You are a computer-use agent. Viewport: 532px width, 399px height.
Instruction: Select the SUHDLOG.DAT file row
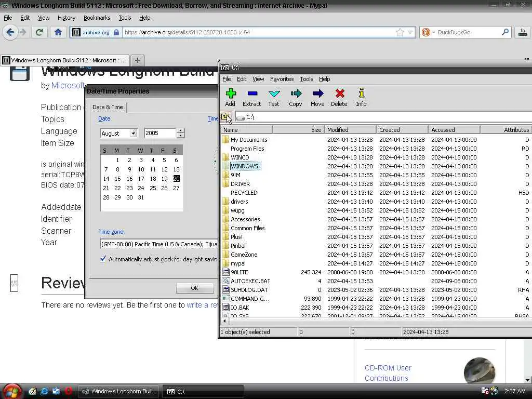click(x=249, y=290)
